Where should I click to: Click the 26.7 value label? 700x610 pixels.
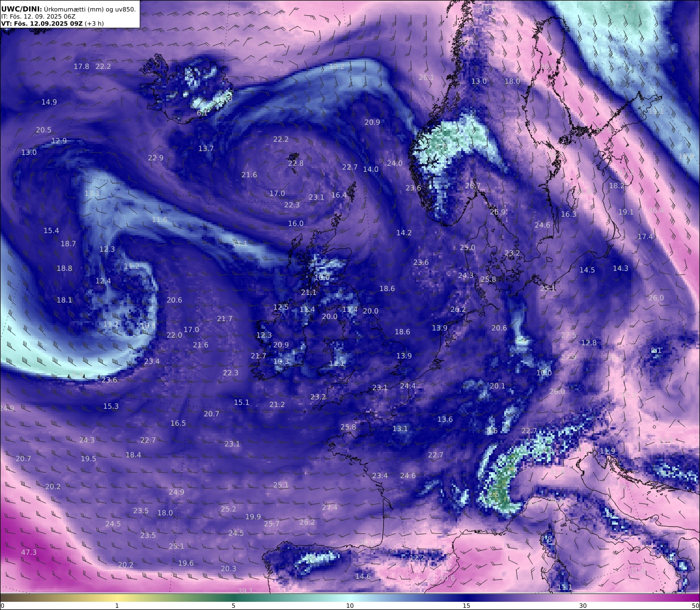pyautogui.click(x=472, y=186)
